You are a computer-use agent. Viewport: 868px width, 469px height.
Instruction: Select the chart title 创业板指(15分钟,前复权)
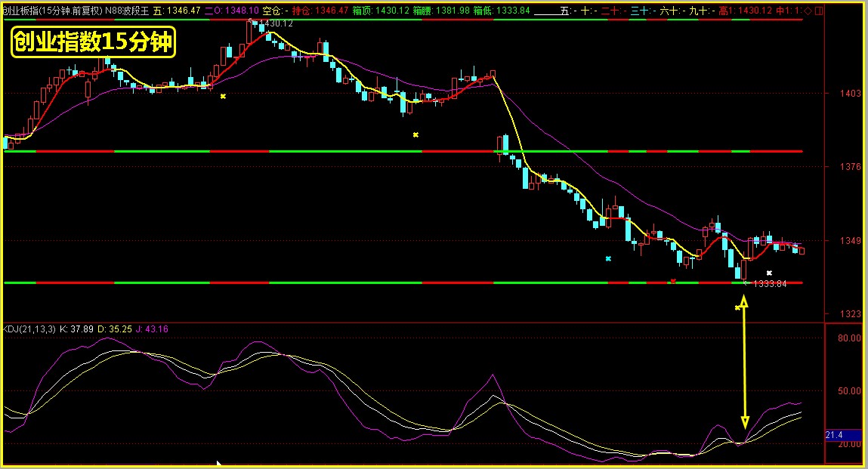click(x=51, y=11)
